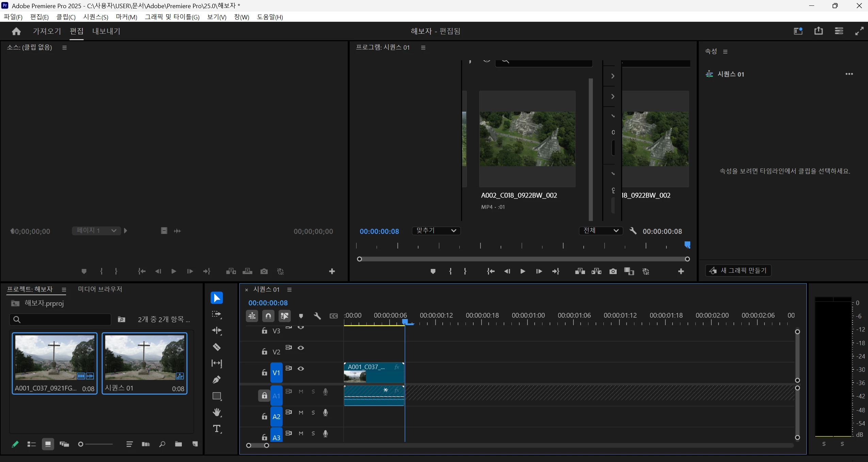Go to the 내보내기 workspace
The image size is (868, 462).
[x=106, y=31]
